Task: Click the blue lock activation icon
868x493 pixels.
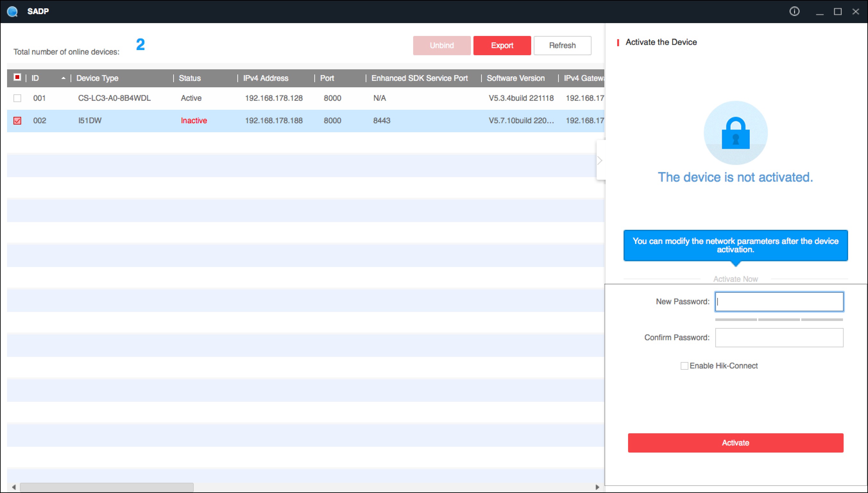Action: 735,133
